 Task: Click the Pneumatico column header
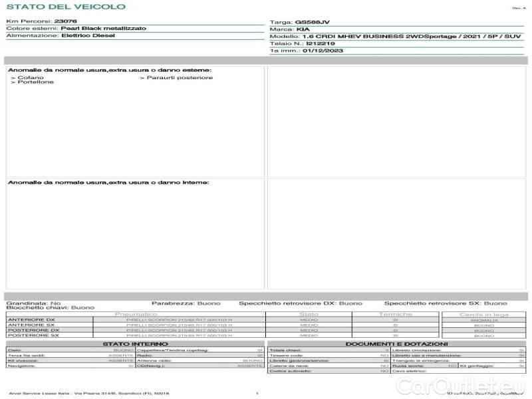pyautogui.click(x=136, y=314)
